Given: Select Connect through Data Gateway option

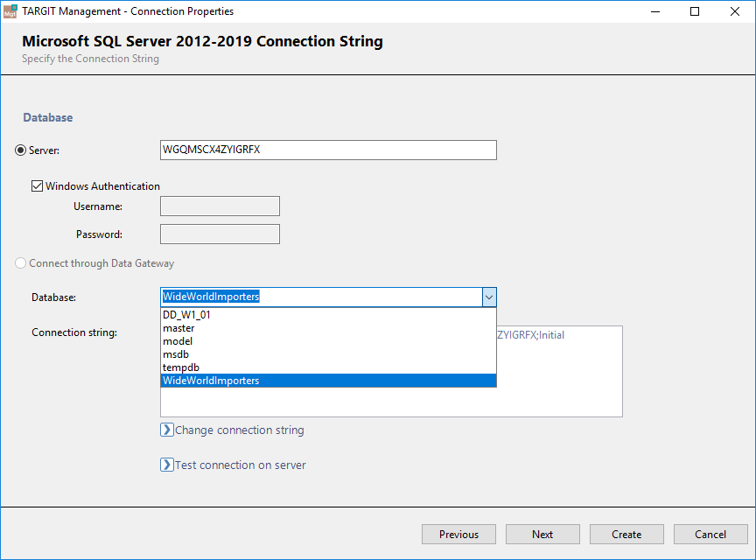Looking at the screenshot, I should (x=21, y=263).
